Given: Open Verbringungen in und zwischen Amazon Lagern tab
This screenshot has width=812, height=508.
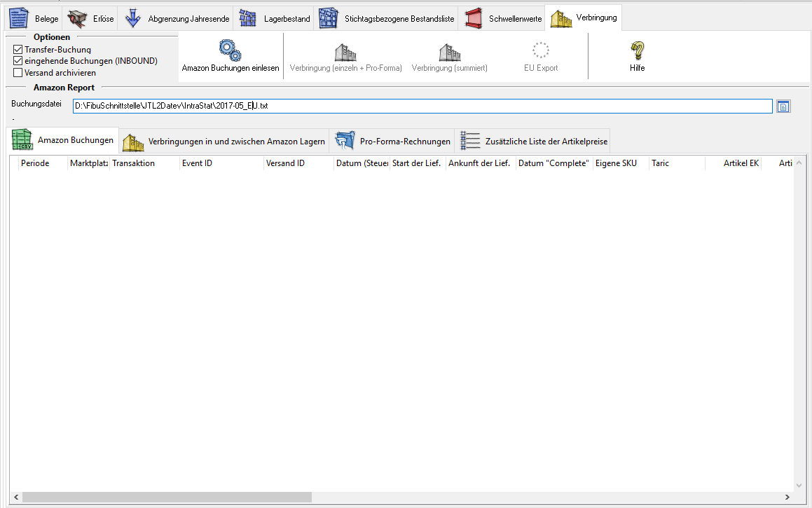Looking at the screenshot, I should pyautogui.click(x=224, y=142).
